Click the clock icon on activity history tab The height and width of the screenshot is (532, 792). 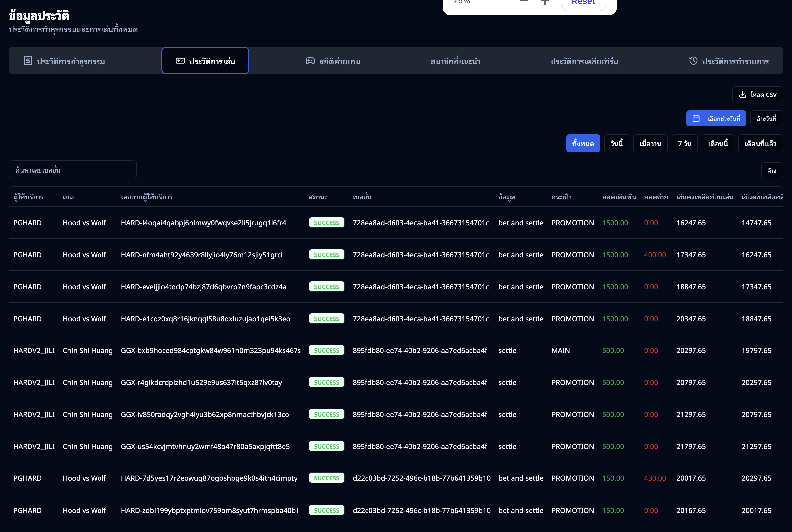[x=693, y=61]
